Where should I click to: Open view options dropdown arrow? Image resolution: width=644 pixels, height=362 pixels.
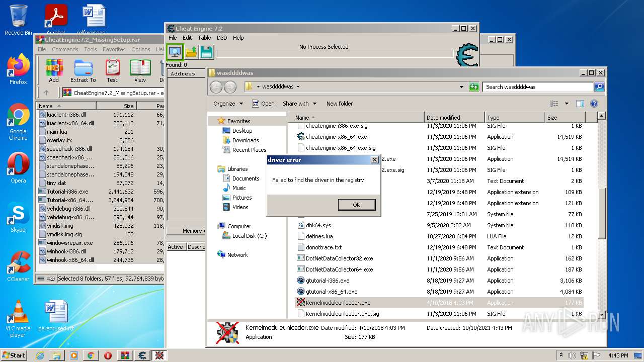[567, 104]
